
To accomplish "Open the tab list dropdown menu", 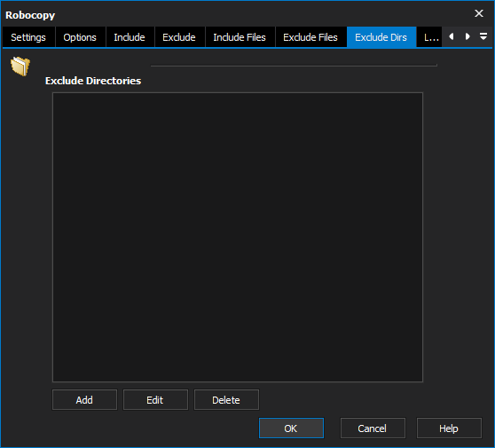I will (483, 36).
